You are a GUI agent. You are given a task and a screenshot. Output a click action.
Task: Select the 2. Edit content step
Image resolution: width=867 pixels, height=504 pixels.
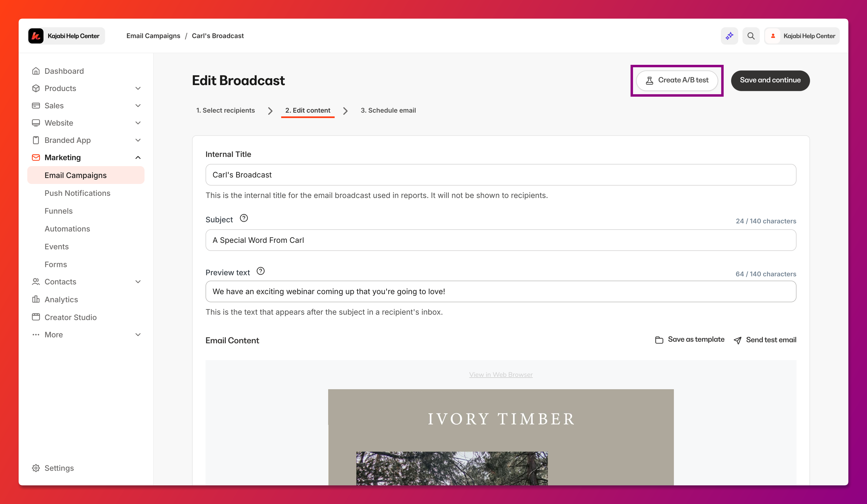coord(308,110)
